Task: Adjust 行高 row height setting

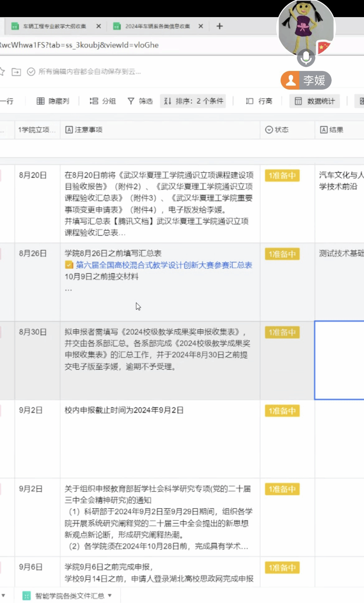Action: 259,101
